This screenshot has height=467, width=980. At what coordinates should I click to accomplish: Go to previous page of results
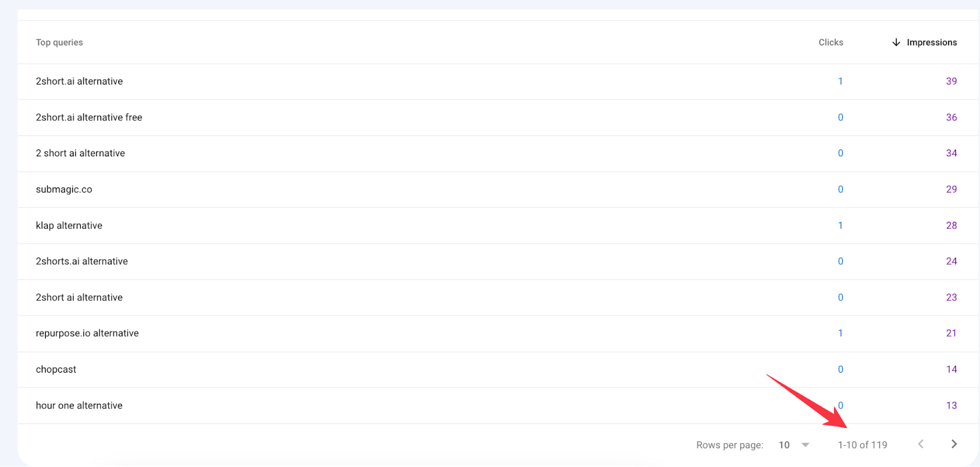tap(921, 444)
